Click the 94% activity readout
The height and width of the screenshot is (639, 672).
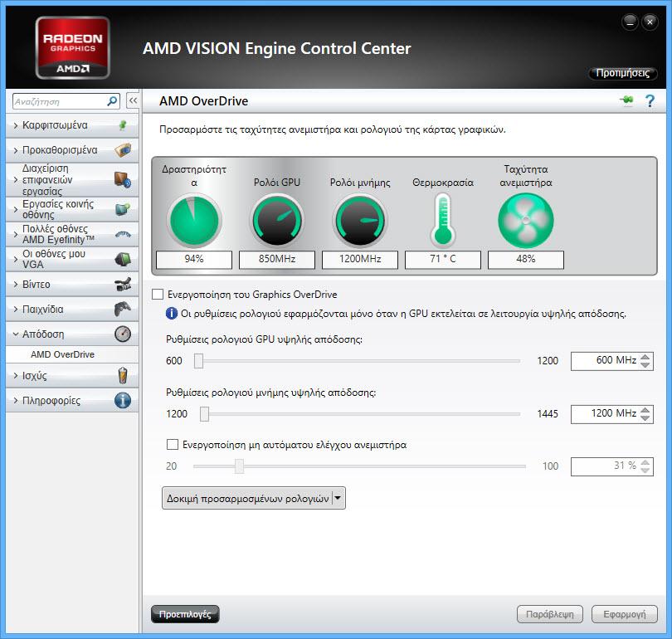click(x=194, y=259)
